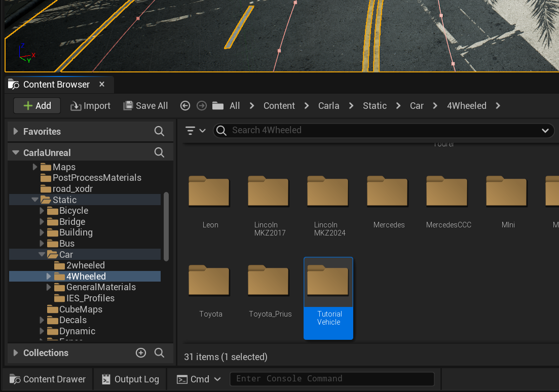Screen dimensions: 559x392
Task: Click the Collections search magnifier icon
Action: tap(159, 353)
